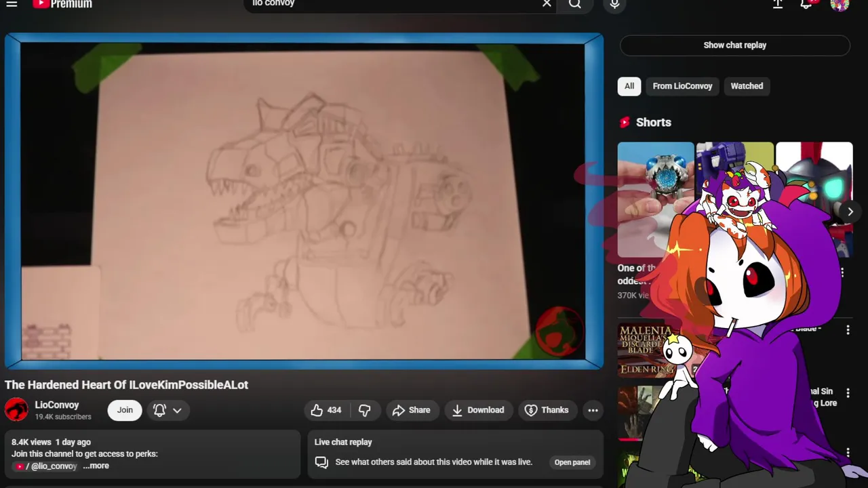
Task: Go to YouTube Premium home logo
Action: pyautogui.click(x=62, y=4)
